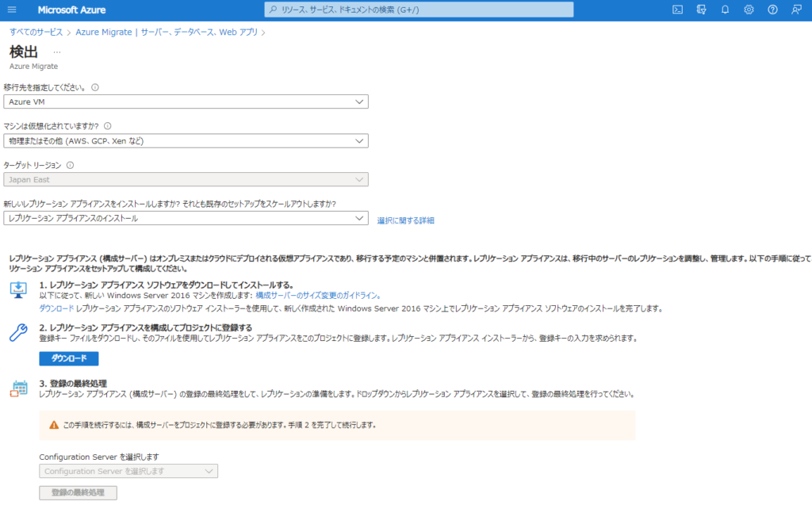Open the Configuration Server を選択します dropdown
The width and height of the screenshot is (812, 509).
[x=128, y=471]
